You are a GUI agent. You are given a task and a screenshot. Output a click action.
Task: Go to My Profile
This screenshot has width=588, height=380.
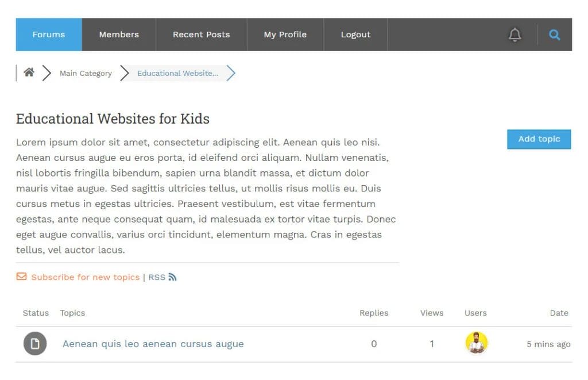click(x=285, y=34)
